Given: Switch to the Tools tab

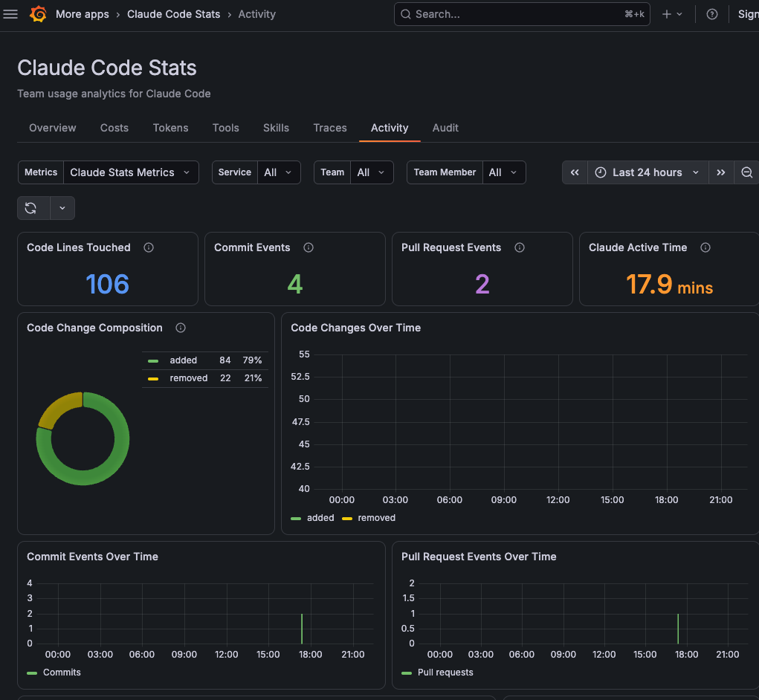Looking at the screenshot, I should [x=225, y=128].
